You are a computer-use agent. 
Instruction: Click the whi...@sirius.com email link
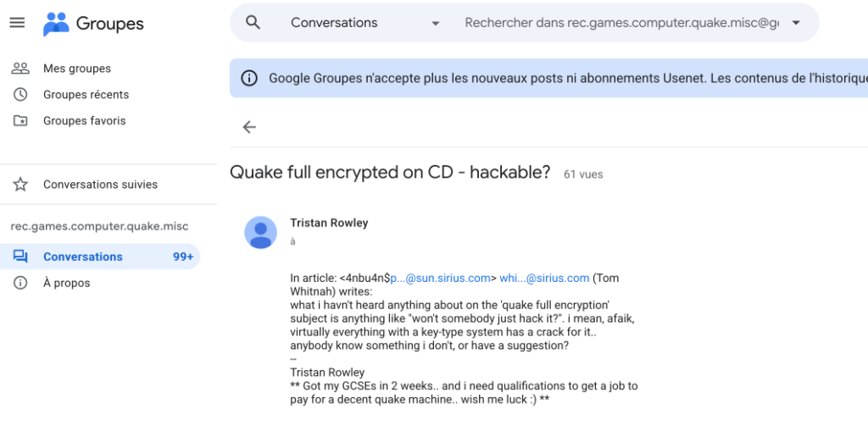coord(544,279)
